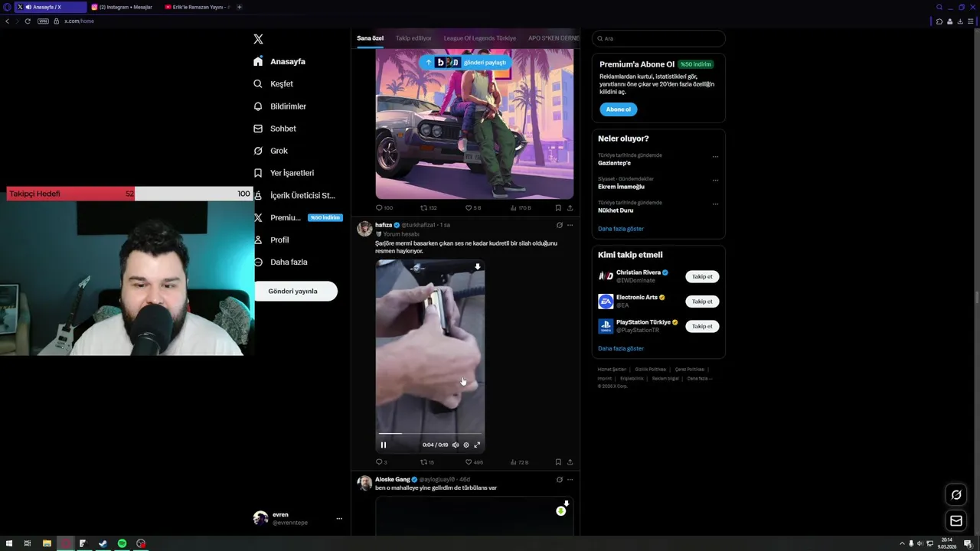Screen dimensions: 980x551
Task: Repost the GTA image post with 132 reposts
Action: [x=428, y=207]
